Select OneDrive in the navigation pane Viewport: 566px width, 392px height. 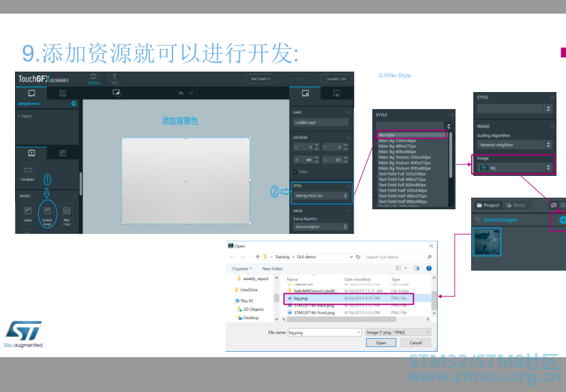pyautogui.click(x=245, y=290)
